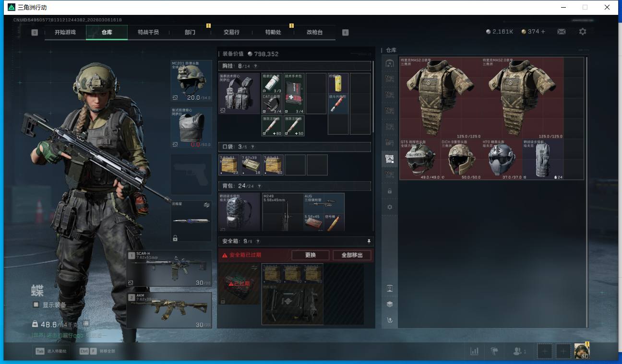Click the 374 gold currency plus
Screen dimensions: 622x364
tap(543, 32)
